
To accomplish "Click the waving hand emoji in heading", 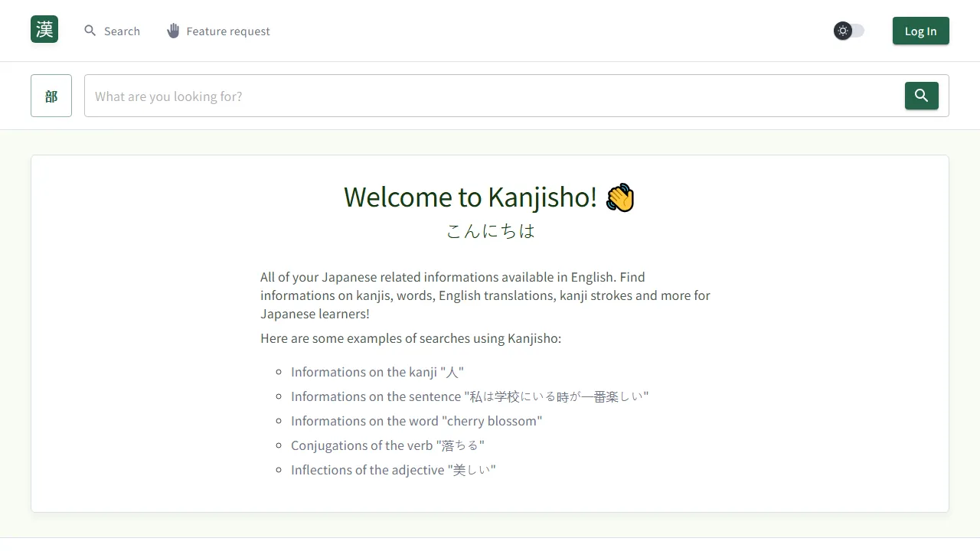I will coord(619,197).
